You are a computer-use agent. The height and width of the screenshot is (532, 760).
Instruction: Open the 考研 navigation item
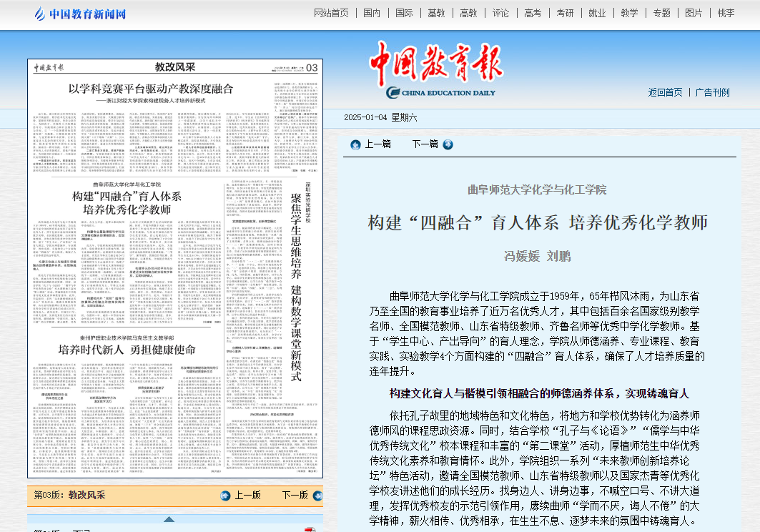[565, 13]
